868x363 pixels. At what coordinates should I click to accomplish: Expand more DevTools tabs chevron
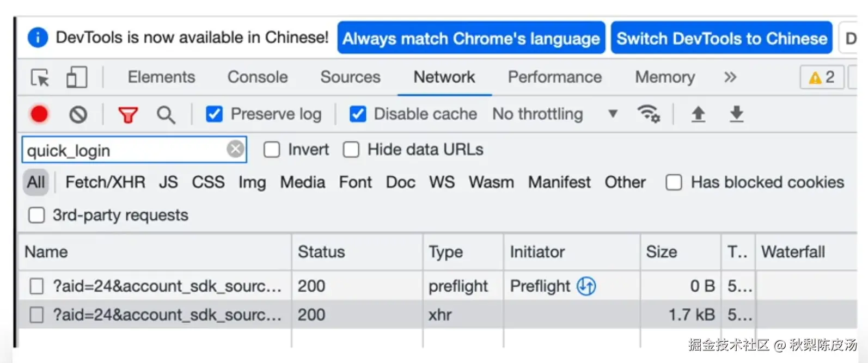point(730,77)
